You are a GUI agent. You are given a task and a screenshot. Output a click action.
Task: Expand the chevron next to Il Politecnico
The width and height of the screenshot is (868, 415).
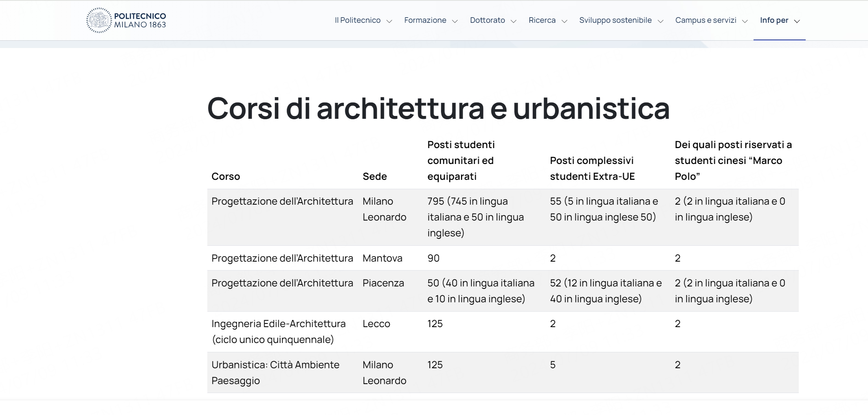click(389, 21)
